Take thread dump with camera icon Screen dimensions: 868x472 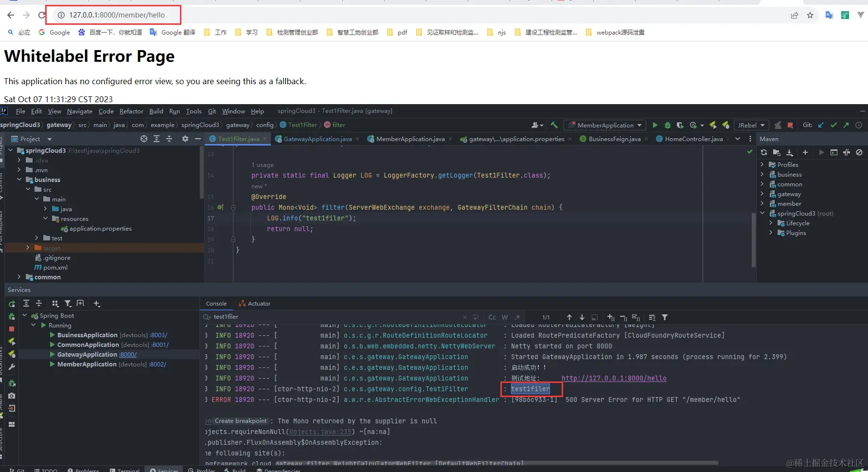point(12,396)
